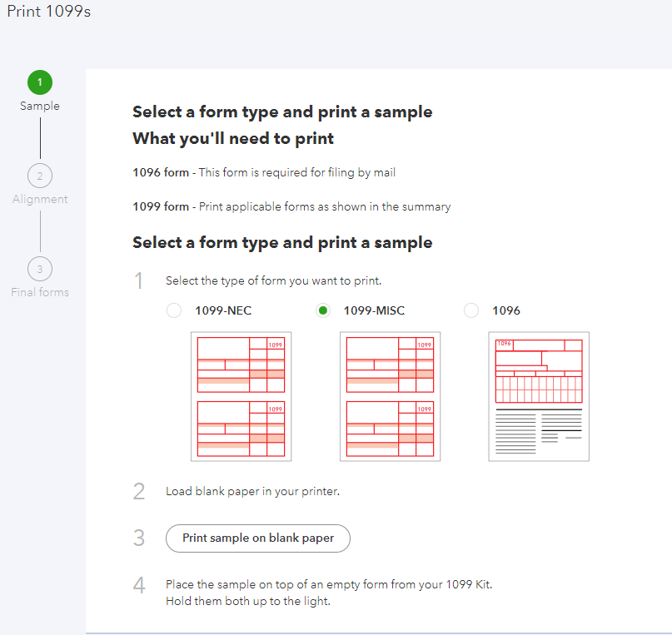Click the step 3 circle indicator
The height and width of the screenshot is (635, 672).
pyautogui.click(x=40, y=269)
